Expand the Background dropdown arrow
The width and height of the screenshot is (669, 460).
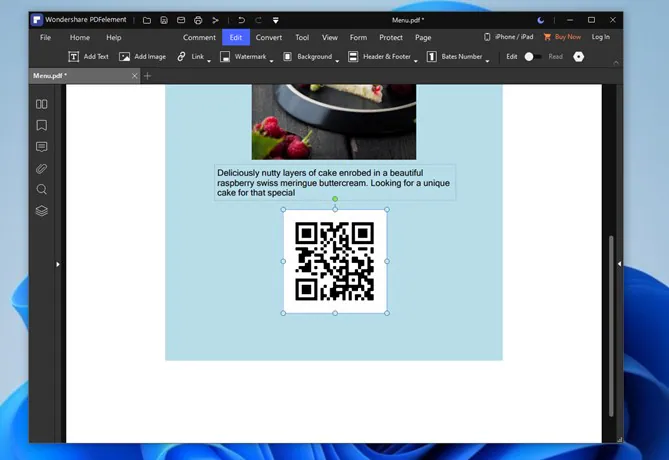coord(337,61)
